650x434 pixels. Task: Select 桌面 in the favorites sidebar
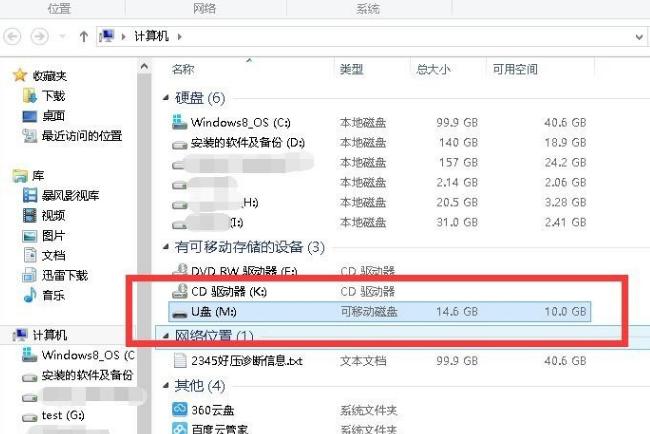pos(53,116)
